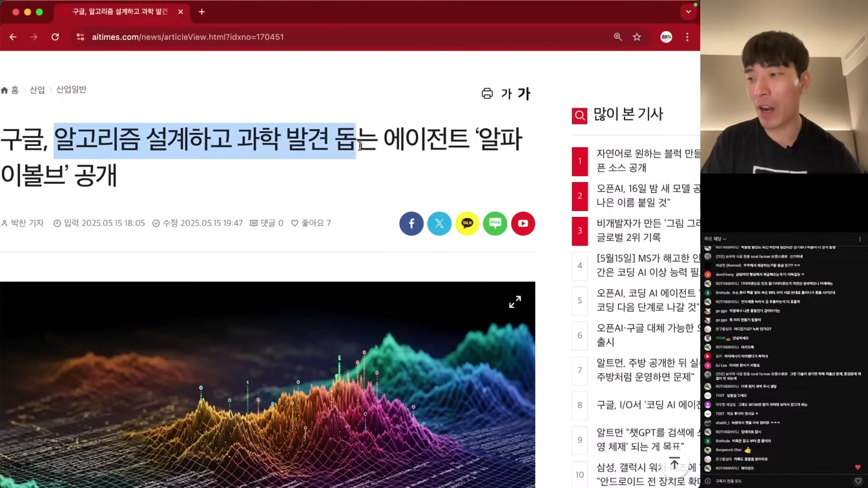Open a new browser tab with plus button
Viewport: 868px width, 488px height.
click(201, 12)
